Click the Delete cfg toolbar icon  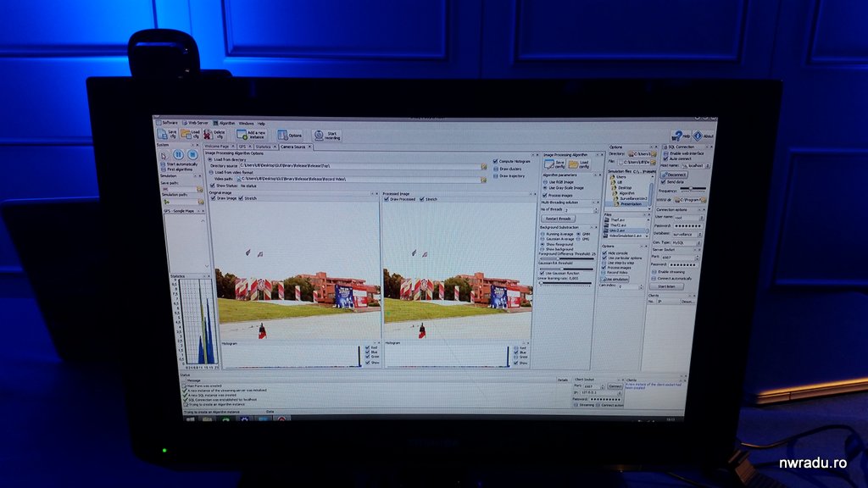point(208,134)
